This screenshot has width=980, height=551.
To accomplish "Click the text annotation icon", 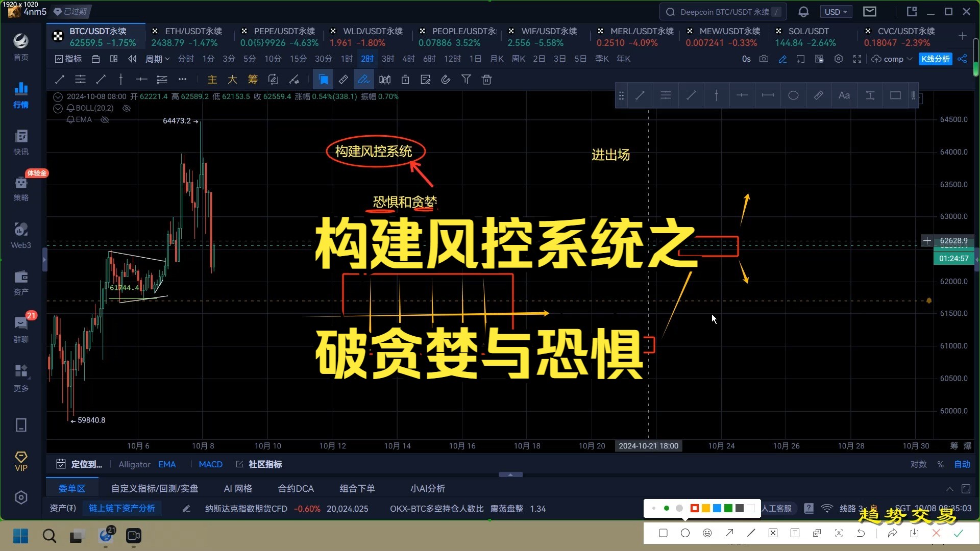I will pos(844,95).
